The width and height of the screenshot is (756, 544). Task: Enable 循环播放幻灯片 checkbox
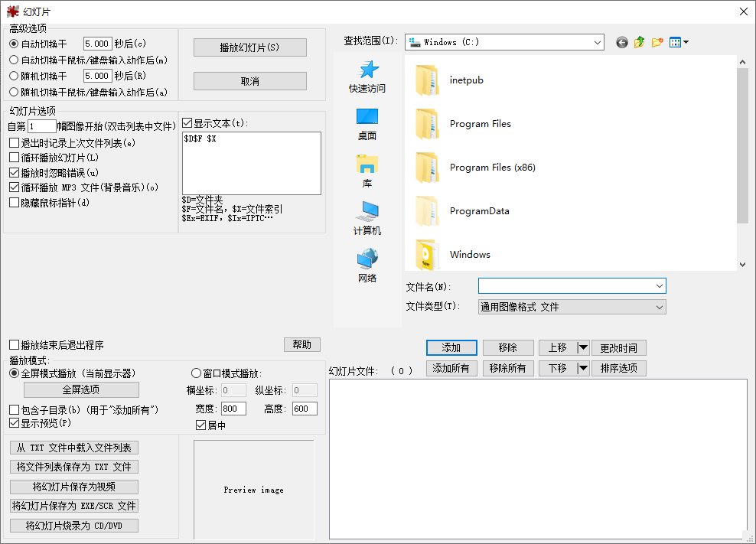(x=15, y=158)
